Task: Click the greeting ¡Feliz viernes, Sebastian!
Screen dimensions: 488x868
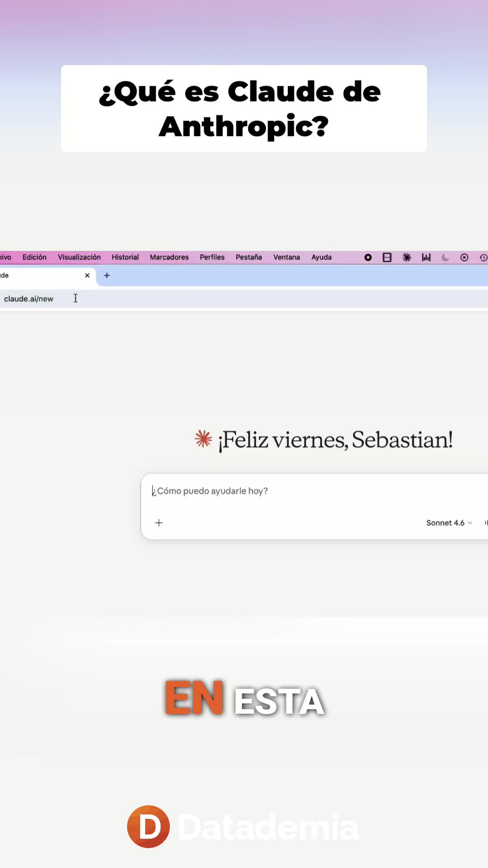Action: 335,440
